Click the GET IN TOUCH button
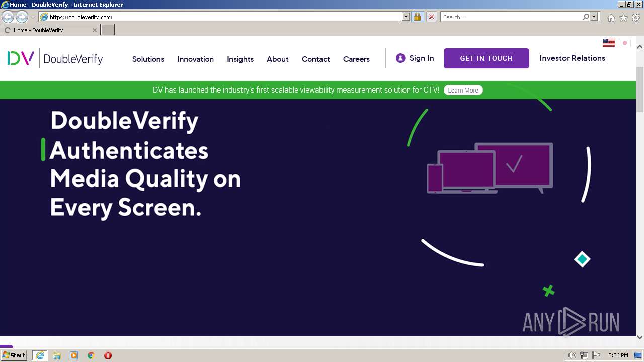This screenshot has width=644, height=362. point(487,58)
